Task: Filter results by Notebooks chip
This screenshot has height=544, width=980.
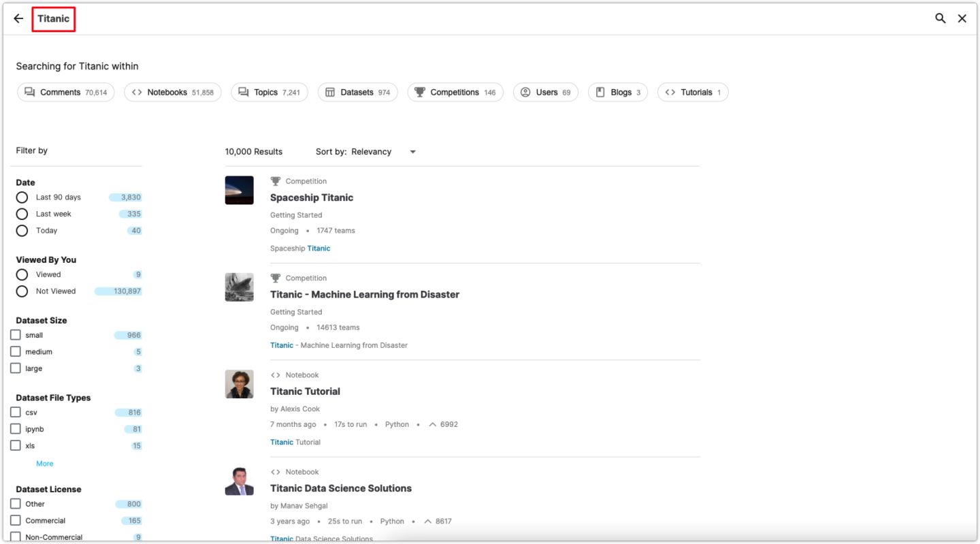Action: tap(173, 92)
